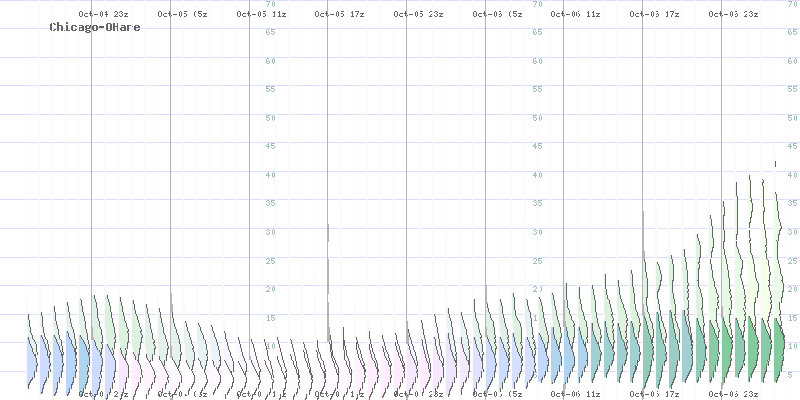Screen dimensions: 800x400
Task: Pick the top Oct-05 17z time label
Action: pyautogui.click(x=340, y=14)
